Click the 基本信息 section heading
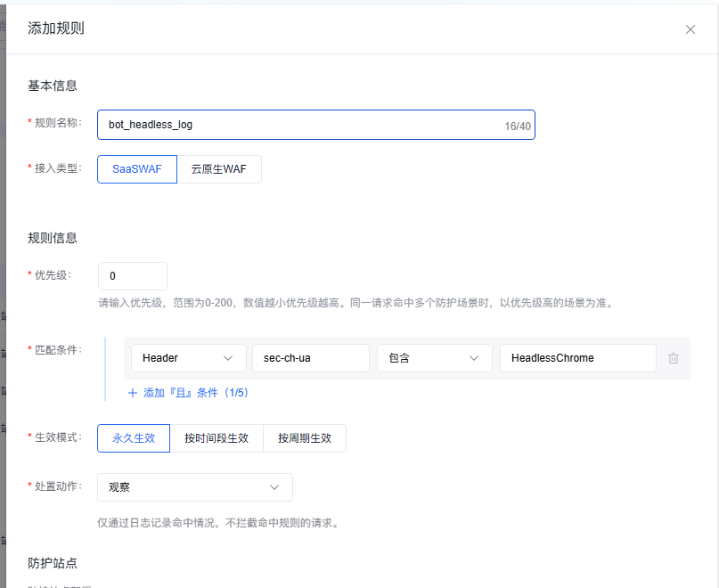Screen dimensions: 719x588 click(x=53, y=86)
